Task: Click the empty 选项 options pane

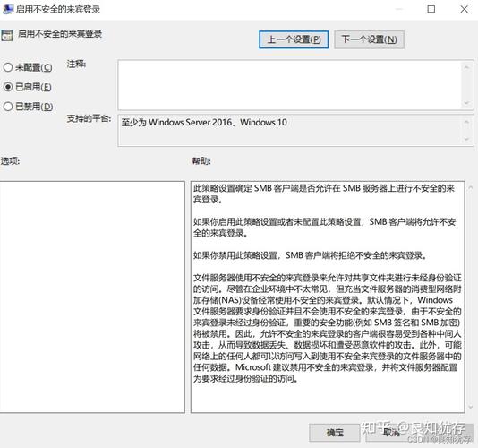Action: [92, 297]
